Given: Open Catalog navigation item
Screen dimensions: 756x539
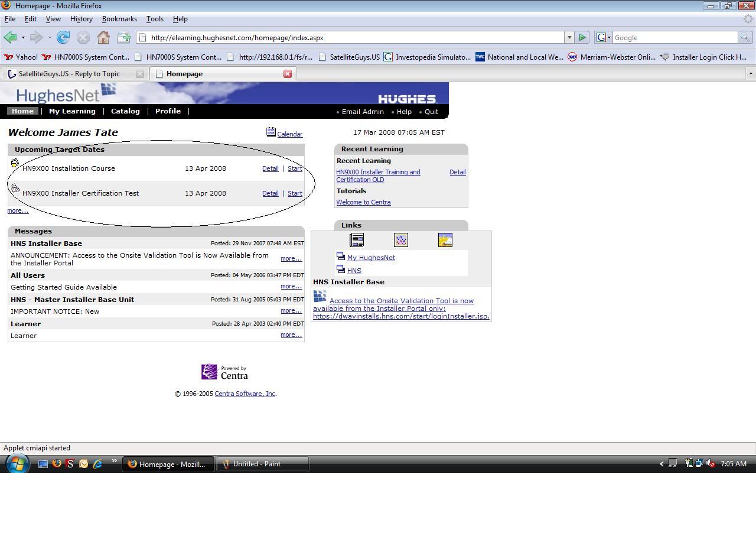Looking at the screenshot, I should point(125,111).
